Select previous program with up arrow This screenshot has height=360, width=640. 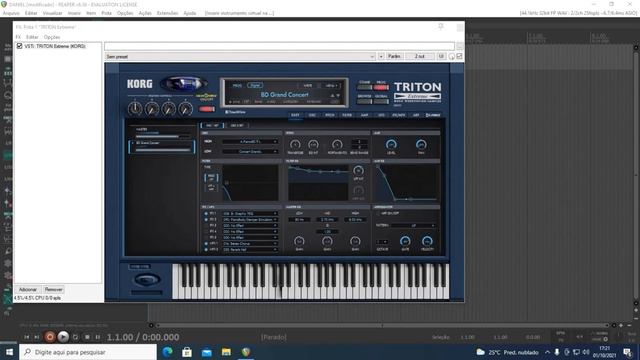coord(332,96)
